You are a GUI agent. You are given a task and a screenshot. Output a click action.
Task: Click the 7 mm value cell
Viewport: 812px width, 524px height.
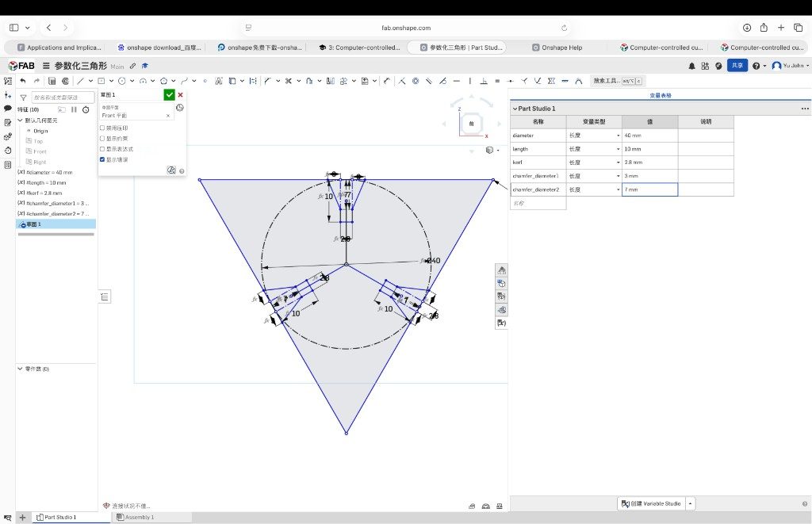coord(650,189)
